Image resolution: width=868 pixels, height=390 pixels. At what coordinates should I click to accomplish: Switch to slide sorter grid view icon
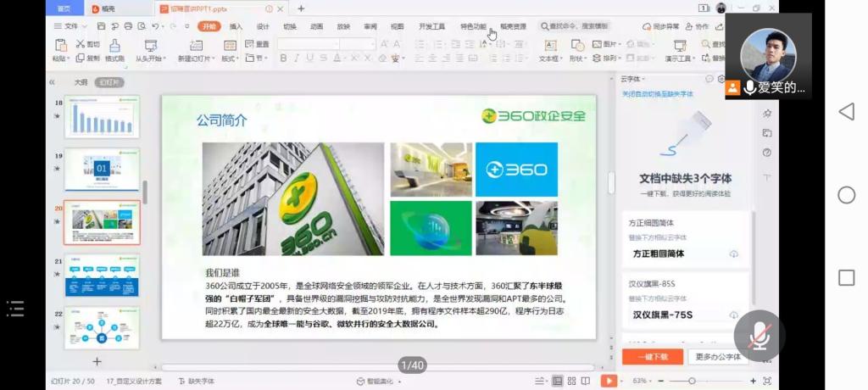[x=572, y=382]
